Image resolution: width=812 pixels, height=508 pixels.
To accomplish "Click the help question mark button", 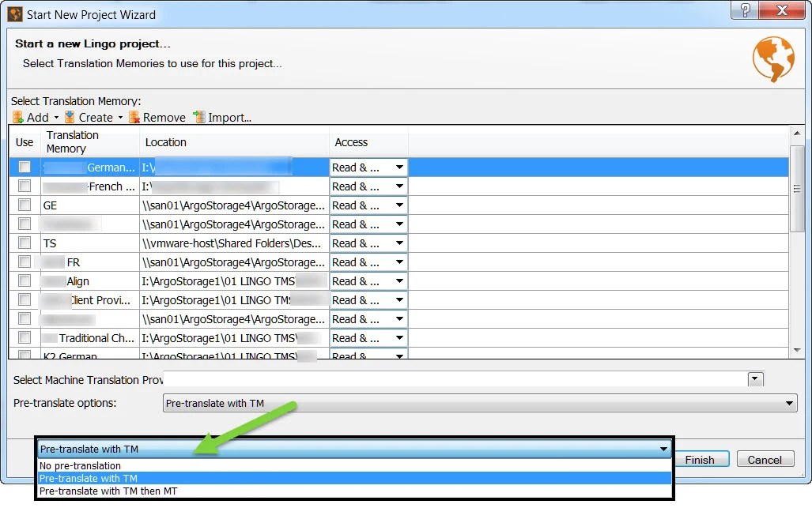I will pyautogui.click(x=745, y=9).
